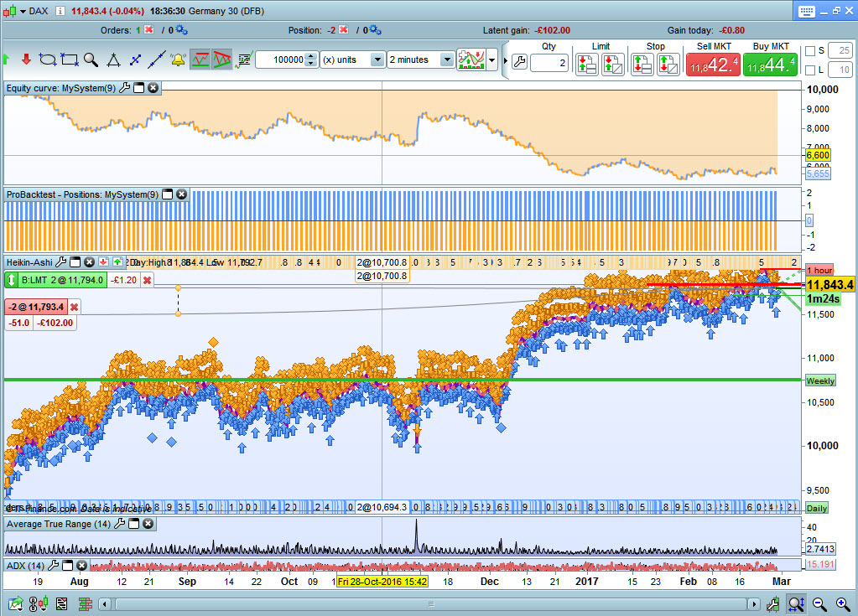Select the rectangle drawing tool
This screenshot has width=858, height=616.
click(x=70, y=60)
